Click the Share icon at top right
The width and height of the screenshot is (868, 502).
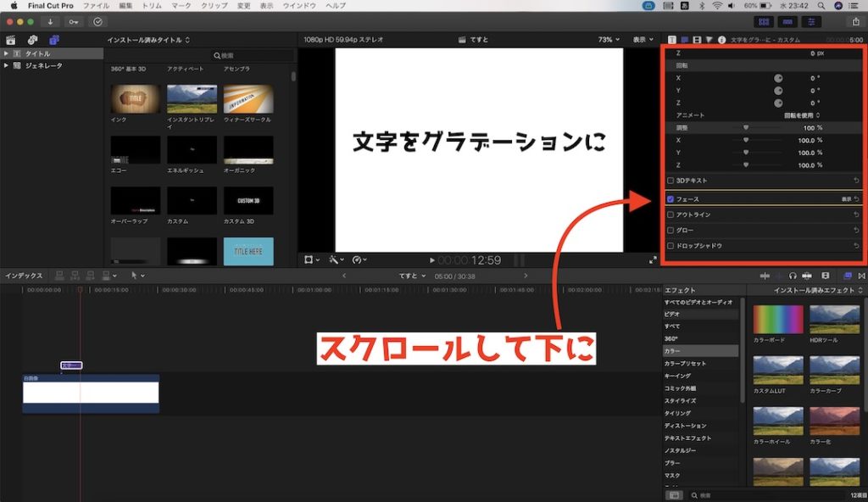point(855,21)
